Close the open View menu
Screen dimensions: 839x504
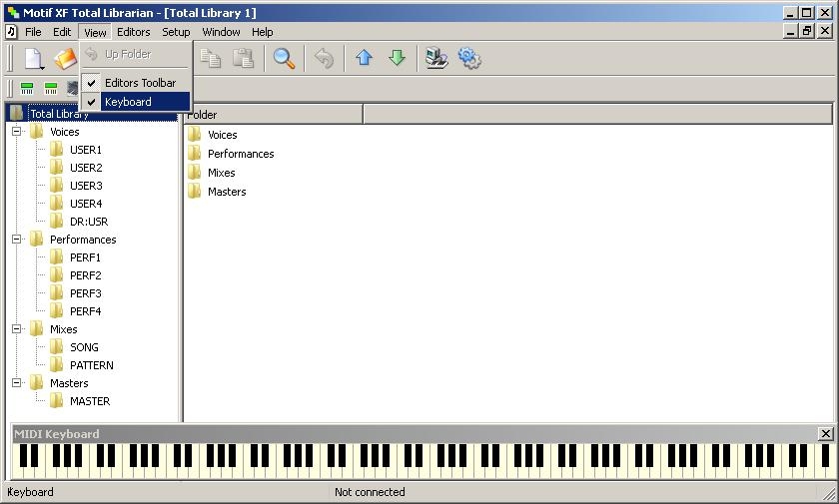point(95,33)
